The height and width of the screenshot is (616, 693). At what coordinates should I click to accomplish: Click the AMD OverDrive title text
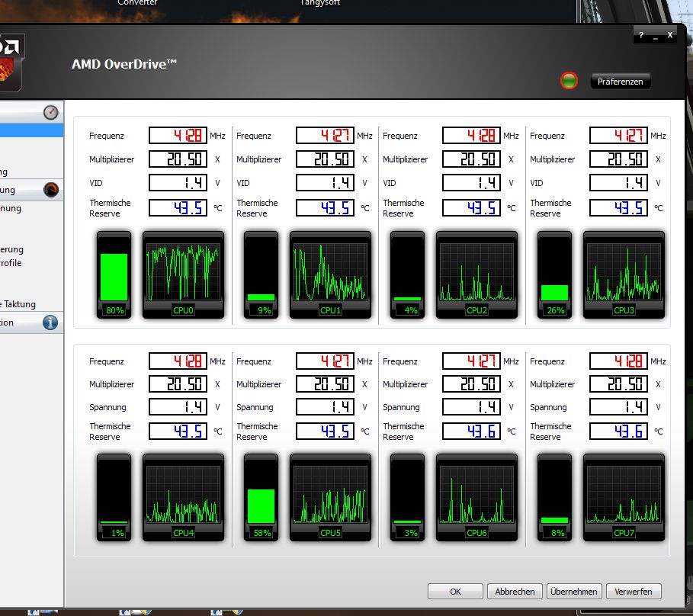pyautogui.click(x=124, y=64)
